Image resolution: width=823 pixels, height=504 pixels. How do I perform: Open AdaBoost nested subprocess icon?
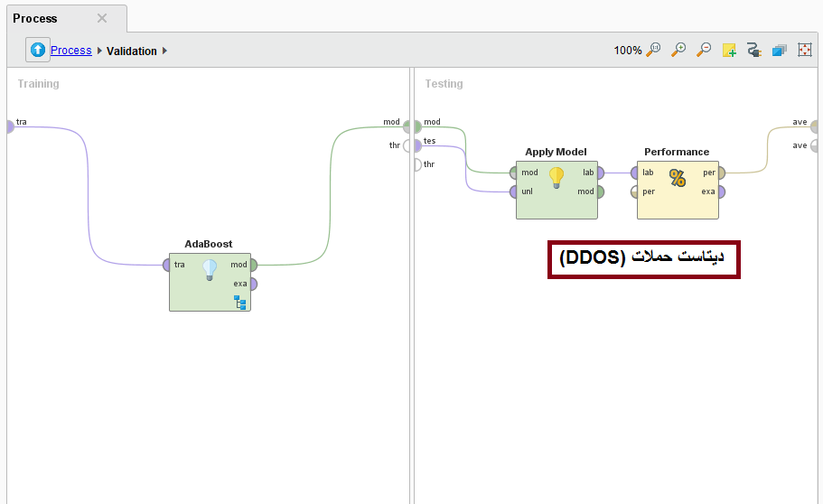(240, 302)
